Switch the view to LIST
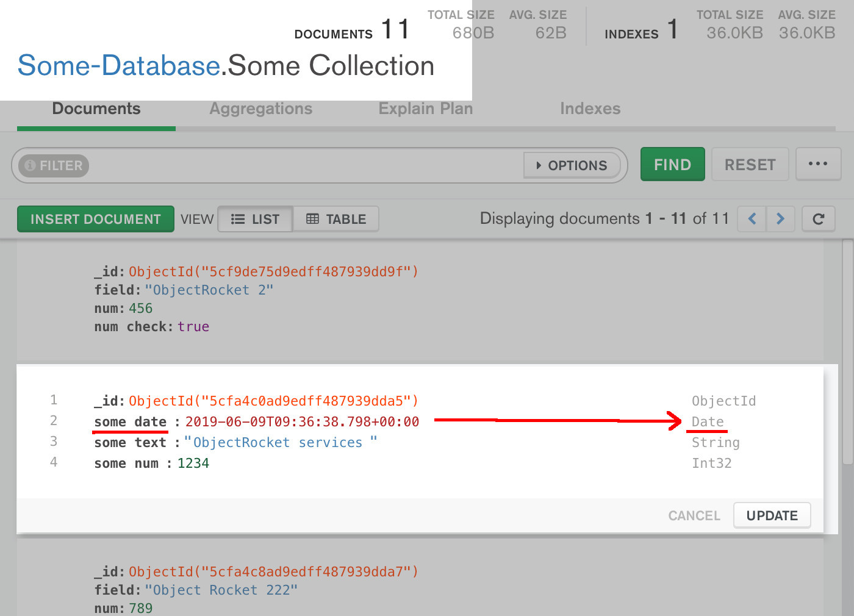This screenshot has height=616, width=854. click(x=255, y=218)
